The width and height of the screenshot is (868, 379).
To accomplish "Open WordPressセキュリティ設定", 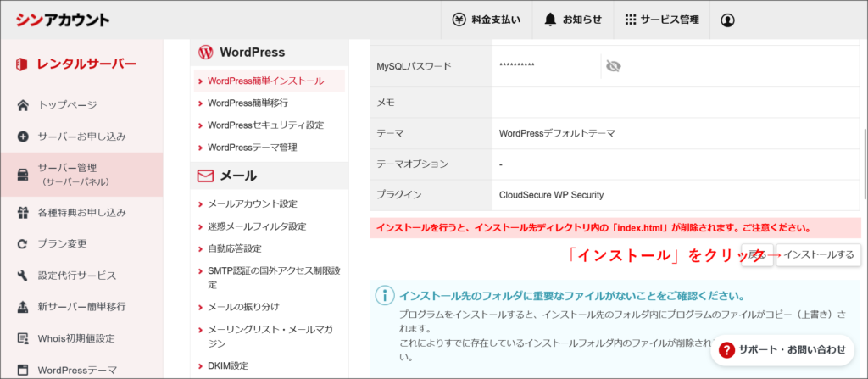I will [265, 125].
